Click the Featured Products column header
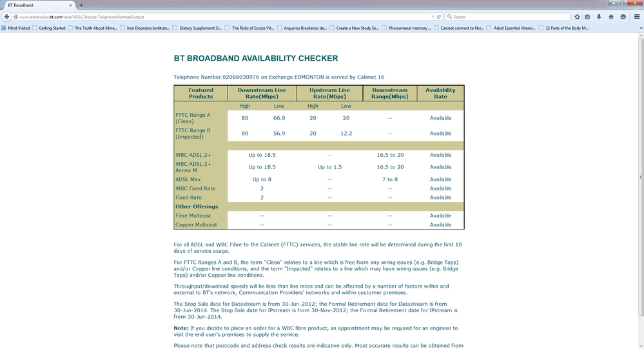644x349 pixels. (201, 94)
